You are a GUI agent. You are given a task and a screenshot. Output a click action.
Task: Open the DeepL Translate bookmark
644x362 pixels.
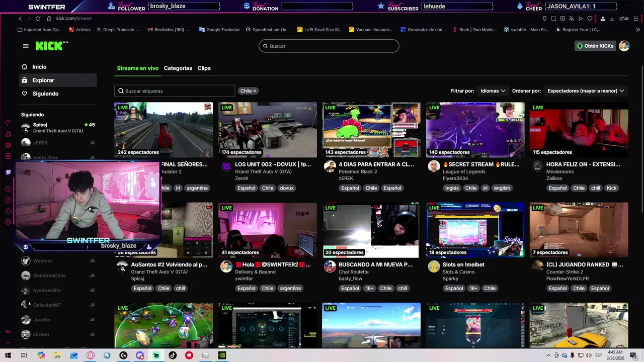[119, 30]
